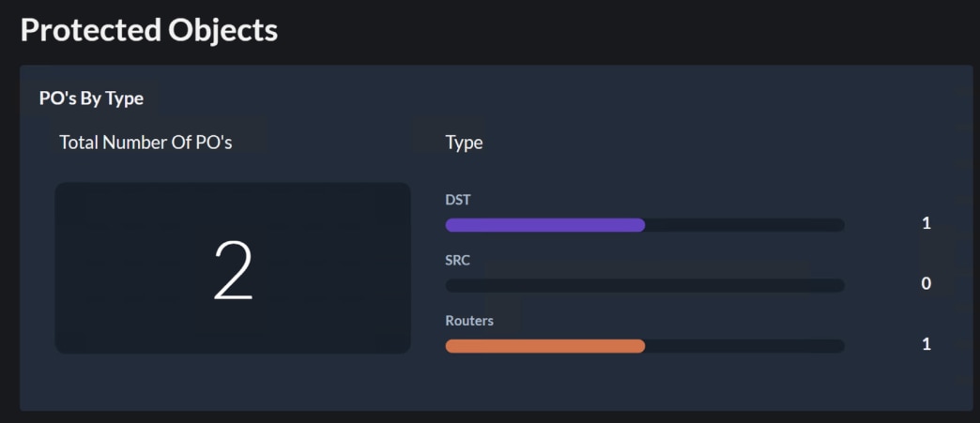Click the SRC count value 0
Screen dimensions: 980x423
pos(926,284)
